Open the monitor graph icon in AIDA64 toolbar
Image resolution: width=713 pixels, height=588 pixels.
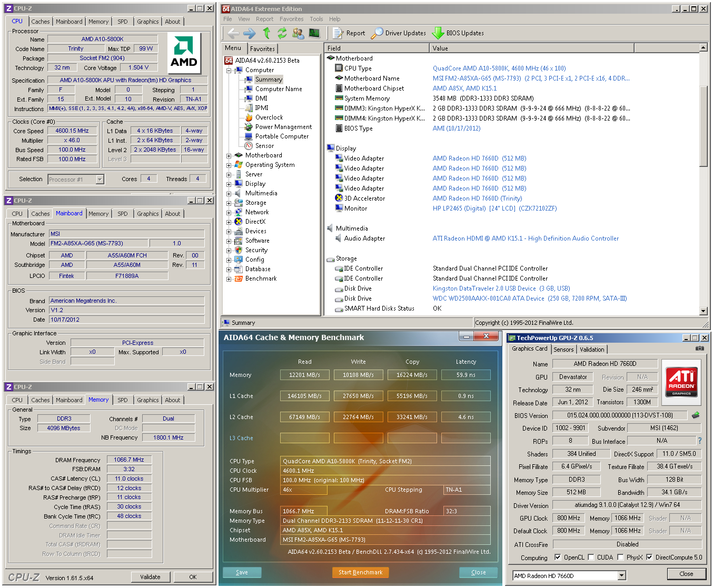(314, 33)
